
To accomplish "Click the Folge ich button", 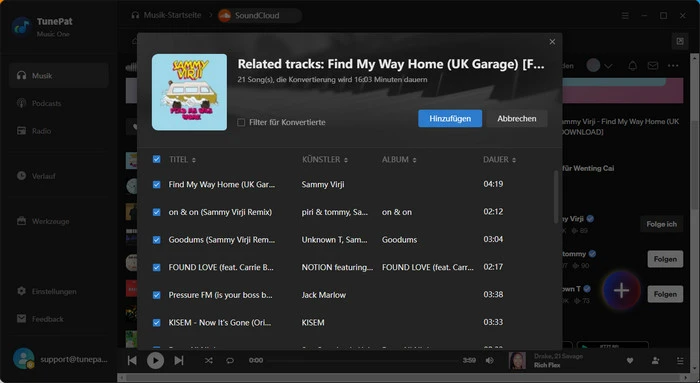I will [661, 224].
